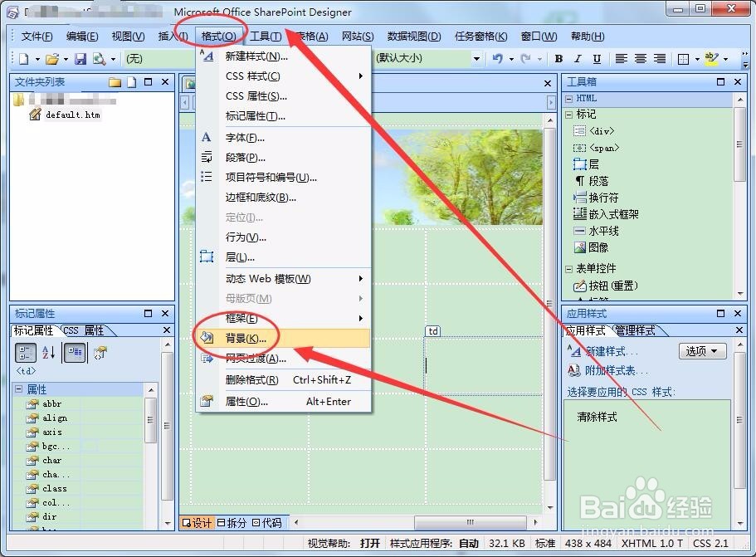Toggle Italic formatting
756x557 pixels.
coord(578,59)
